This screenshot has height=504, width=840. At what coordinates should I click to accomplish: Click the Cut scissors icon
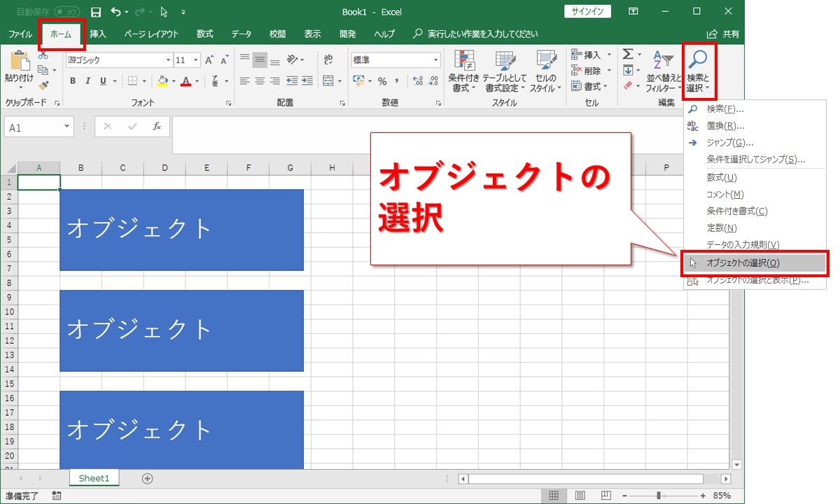coord(43,55)
